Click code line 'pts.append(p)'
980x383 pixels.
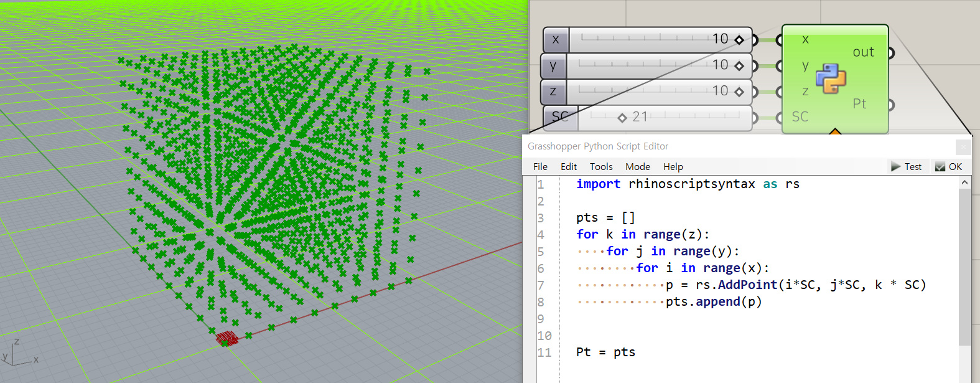714,301
